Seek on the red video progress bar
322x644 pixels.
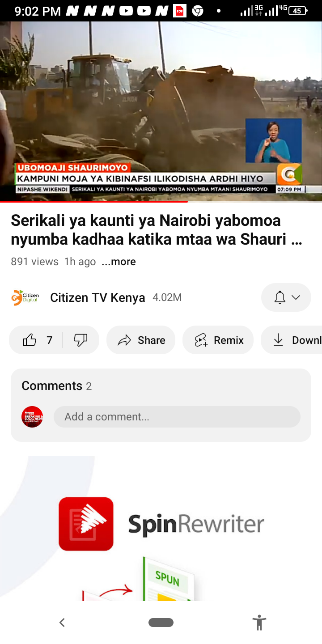tap(161, 202)
